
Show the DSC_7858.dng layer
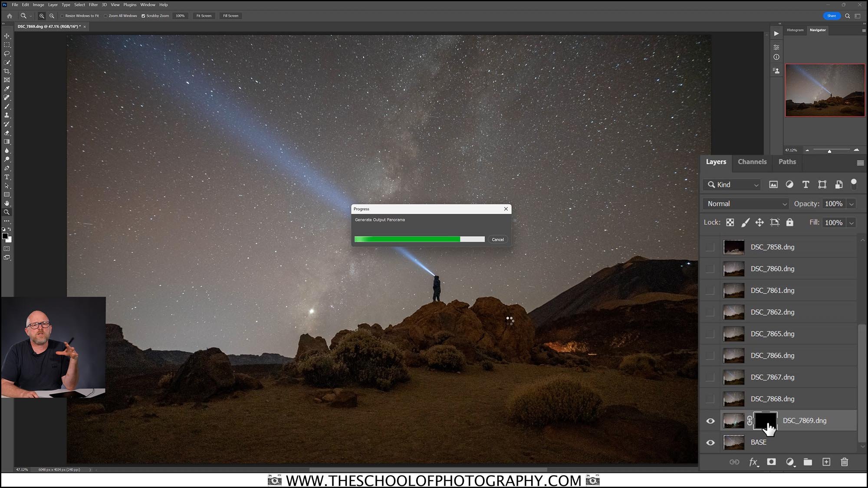pyautogui.click(x=710, y=247)
